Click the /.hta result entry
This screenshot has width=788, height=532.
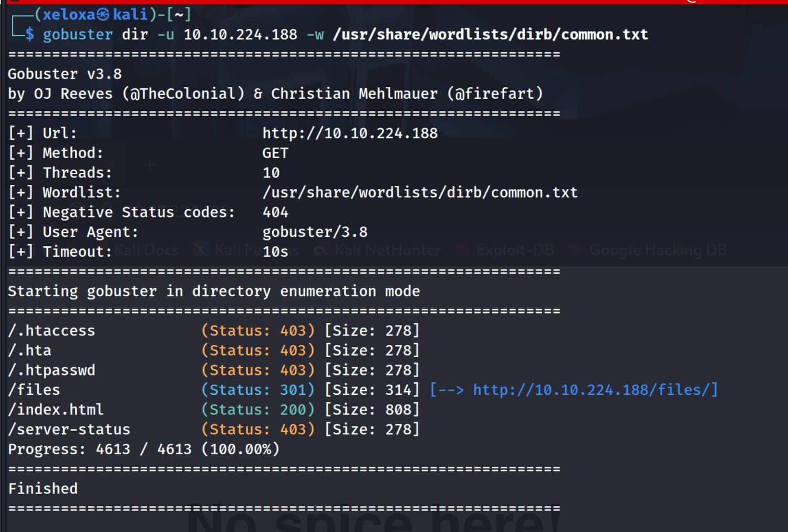tap(30, 350)
